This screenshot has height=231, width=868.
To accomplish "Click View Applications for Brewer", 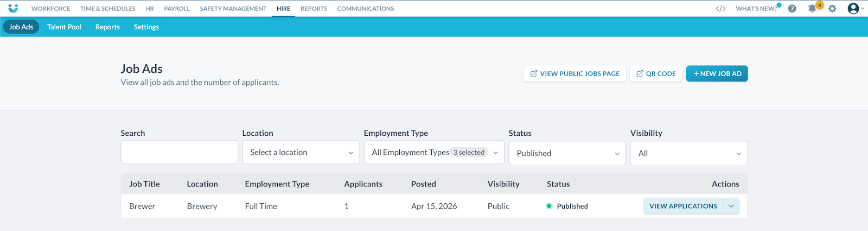I will [x=683, y=206].
